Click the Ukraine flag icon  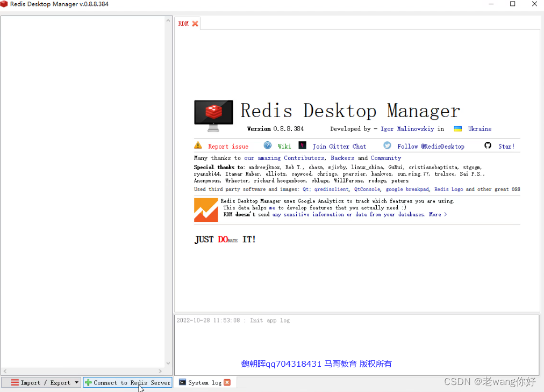coord(457,128)
